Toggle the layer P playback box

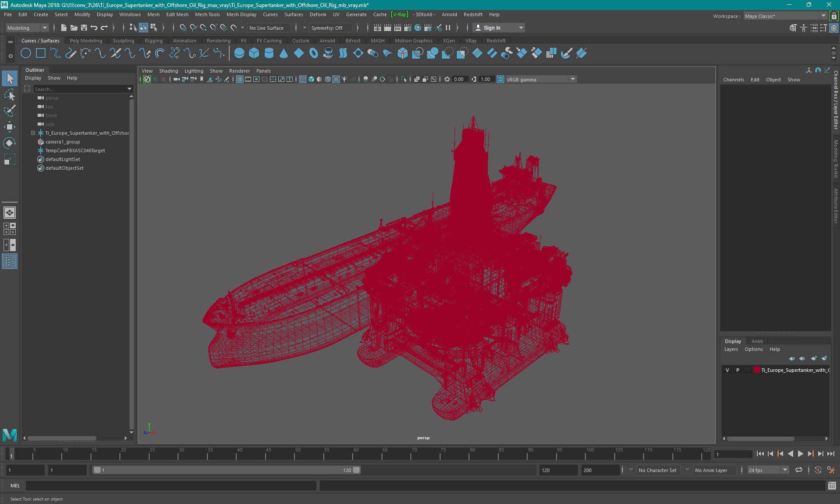[x=738, y=370]
